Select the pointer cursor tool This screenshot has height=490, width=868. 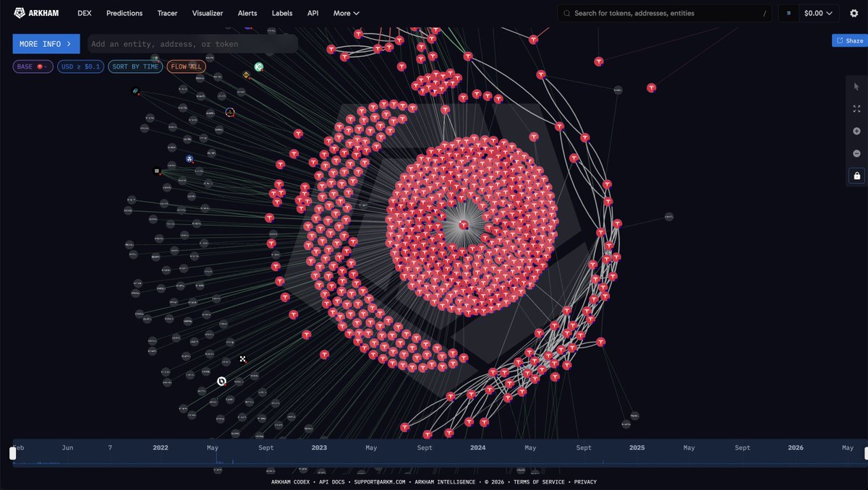click(x=856, y=87)
